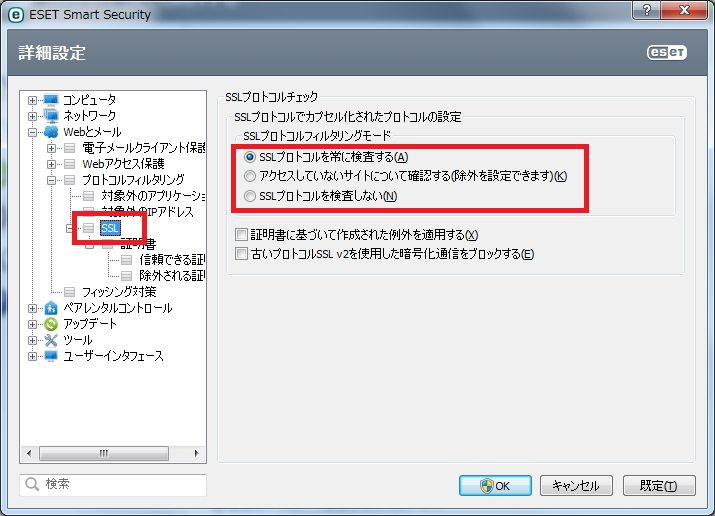
Task: Select SSLプロトコルを常に検査する radio button
Action: pyautogui.click(x=249, y=157)
